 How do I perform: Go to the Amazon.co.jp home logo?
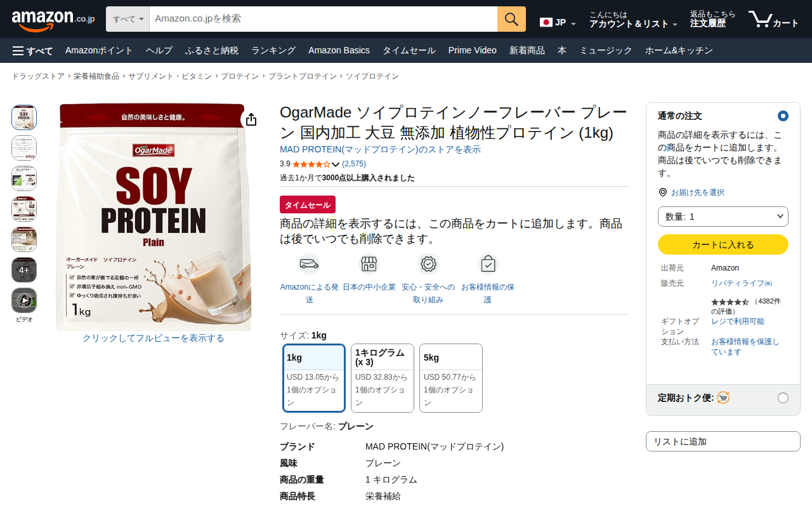53,20
